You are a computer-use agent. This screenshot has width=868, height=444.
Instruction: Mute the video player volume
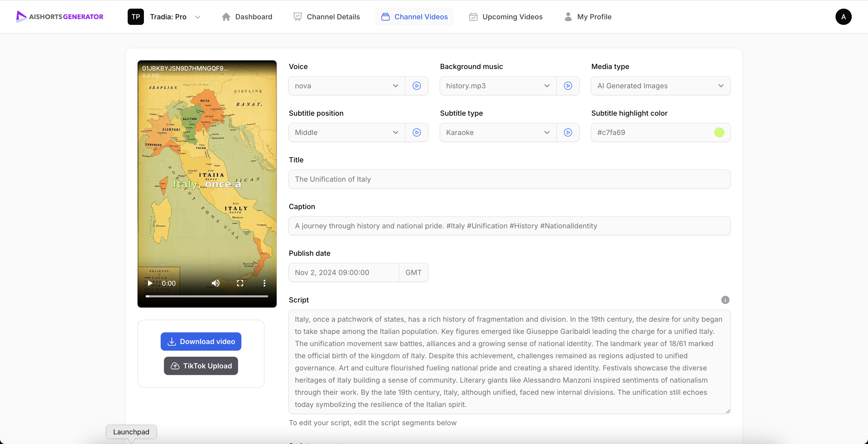click(216, 283)
